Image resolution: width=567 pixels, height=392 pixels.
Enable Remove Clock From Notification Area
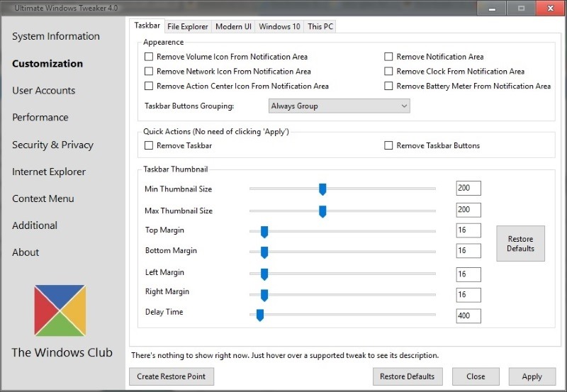(x=388, y=71)
